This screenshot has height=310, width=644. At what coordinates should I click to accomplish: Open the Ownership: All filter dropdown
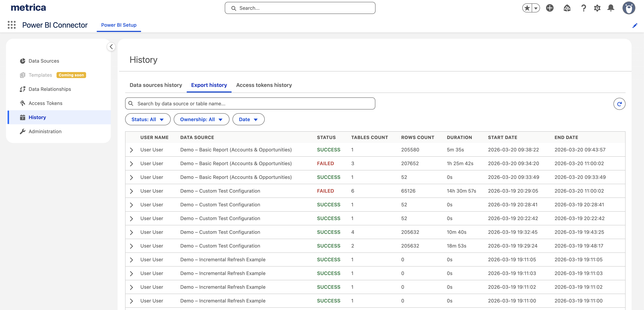[201, 119]
